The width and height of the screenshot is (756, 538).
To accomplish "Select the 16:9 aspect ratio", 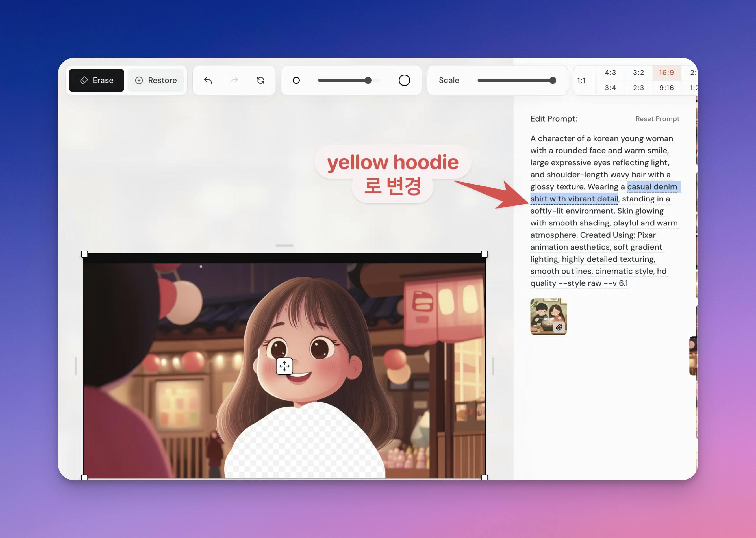I will point(666,73).
